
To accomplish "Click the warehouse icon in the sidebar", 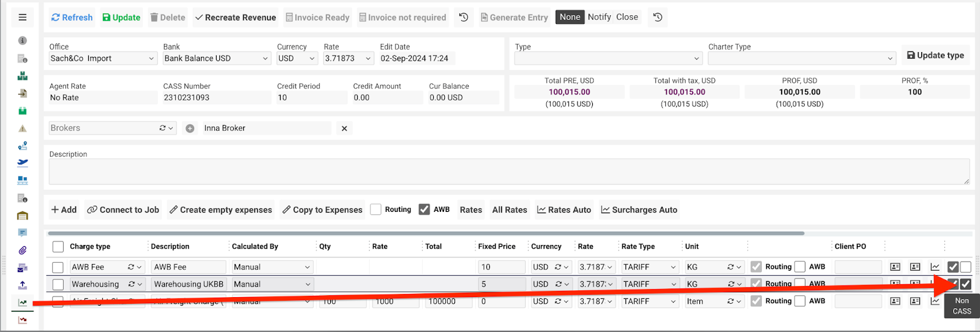I will (x=23, y=216).
